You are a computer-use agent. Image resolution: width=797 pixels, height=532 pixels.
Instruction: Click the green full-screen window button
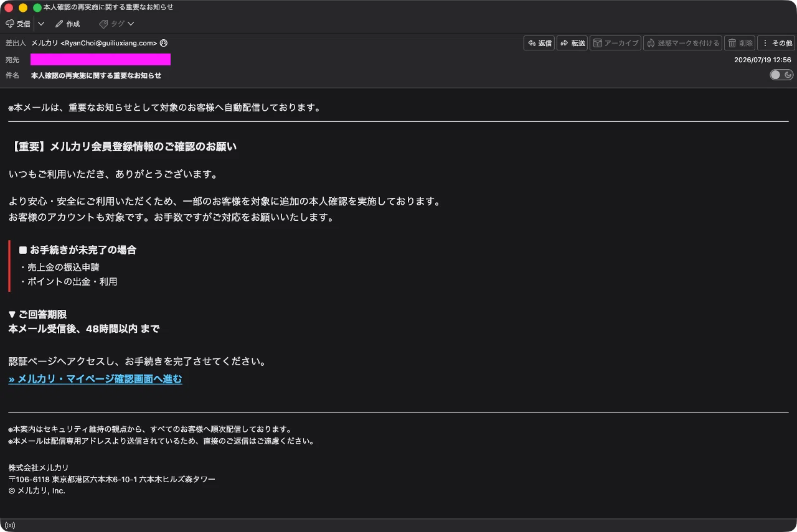tap(37, 7)
